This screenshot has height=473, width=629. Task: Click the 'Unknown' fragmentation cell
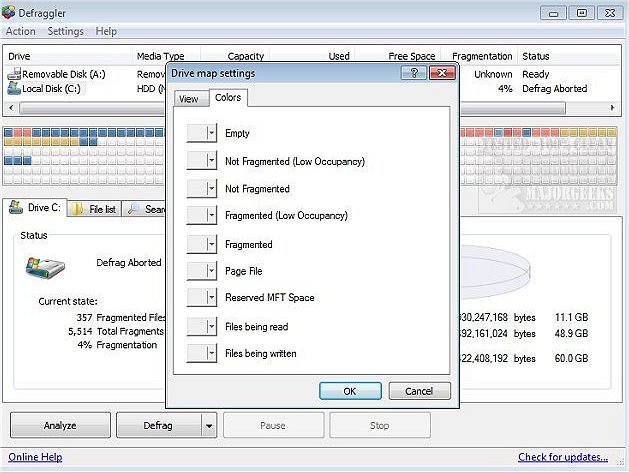pyautogui.click(x=493, y=74)
